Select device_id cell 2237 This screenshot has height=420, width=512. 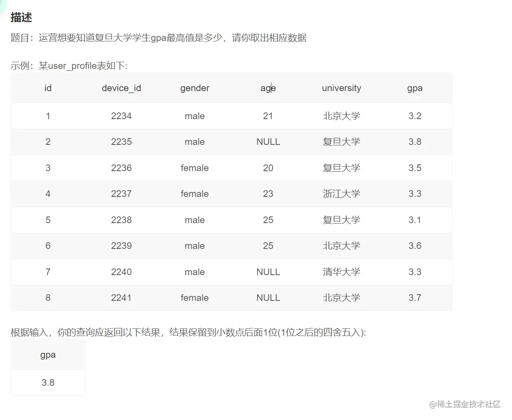coord(121,194)
